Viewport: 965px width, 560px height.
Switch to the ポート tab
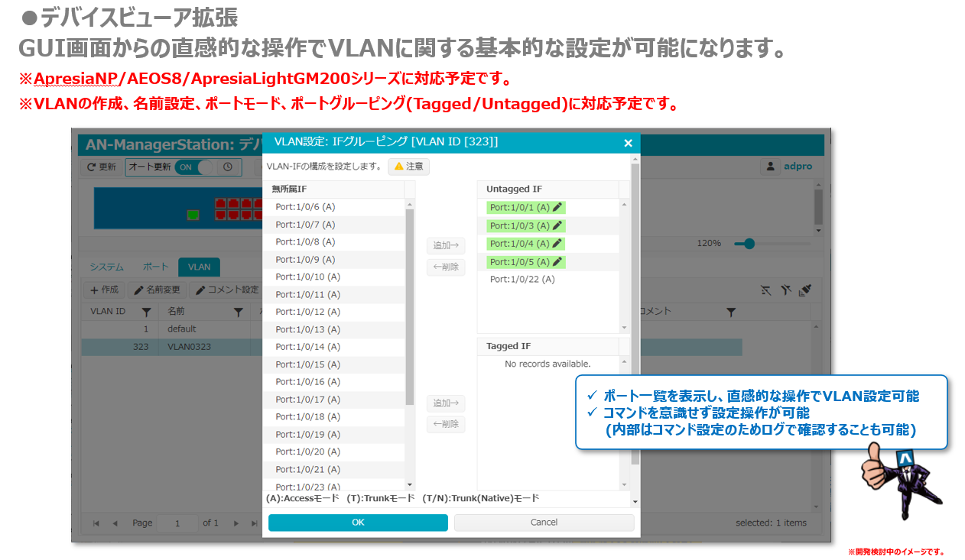(155, 267)
